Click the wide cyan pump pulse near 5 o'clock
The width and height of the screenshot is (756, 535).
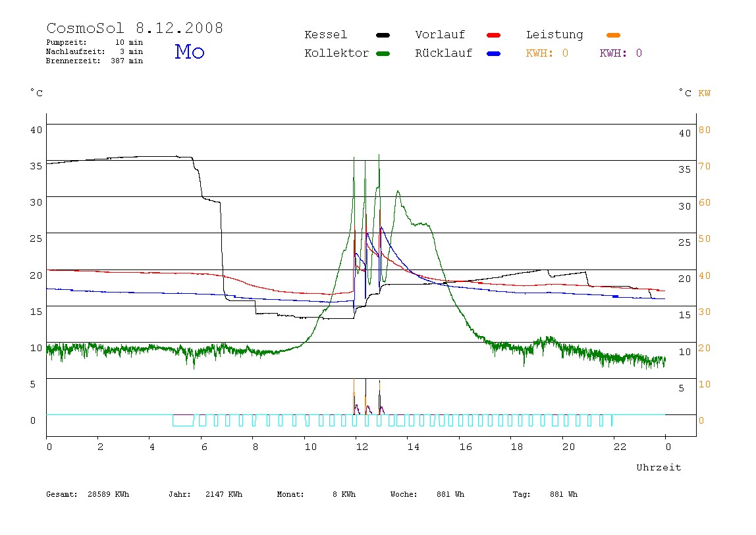[183, 420]
